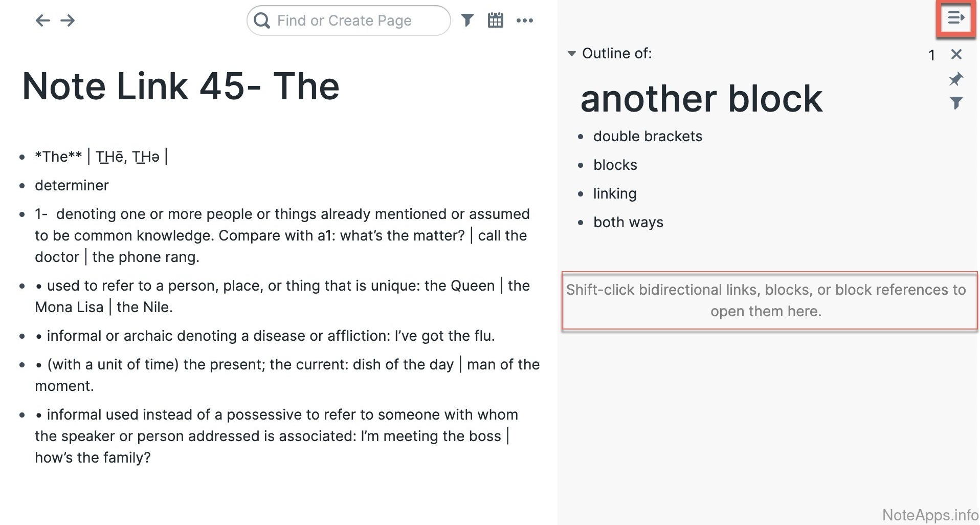
Task: Click the reference count '1' in sidebar
Action: (931, 55)
